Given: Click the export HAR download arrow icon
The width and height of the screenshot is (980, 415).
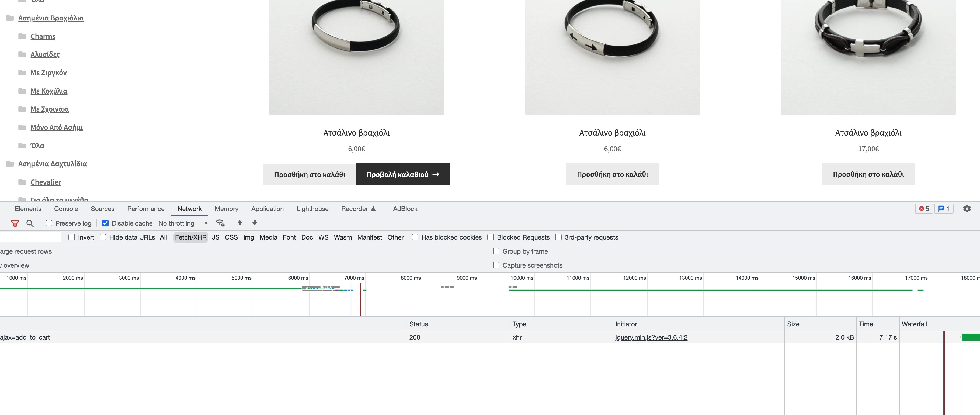Looking at the screenshot, I should [x=255, y=223].
